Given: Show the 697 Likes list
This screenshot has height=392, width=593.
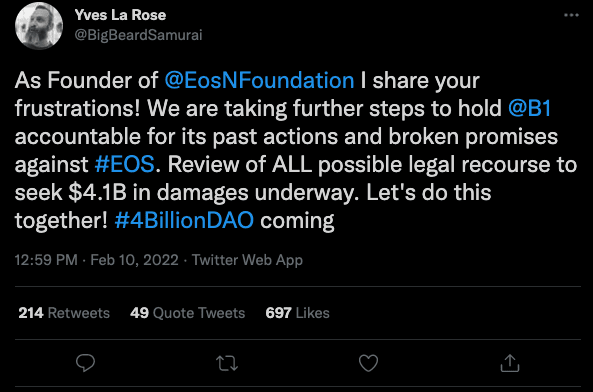Looking at the screenshot, I should tap(297, 313).
